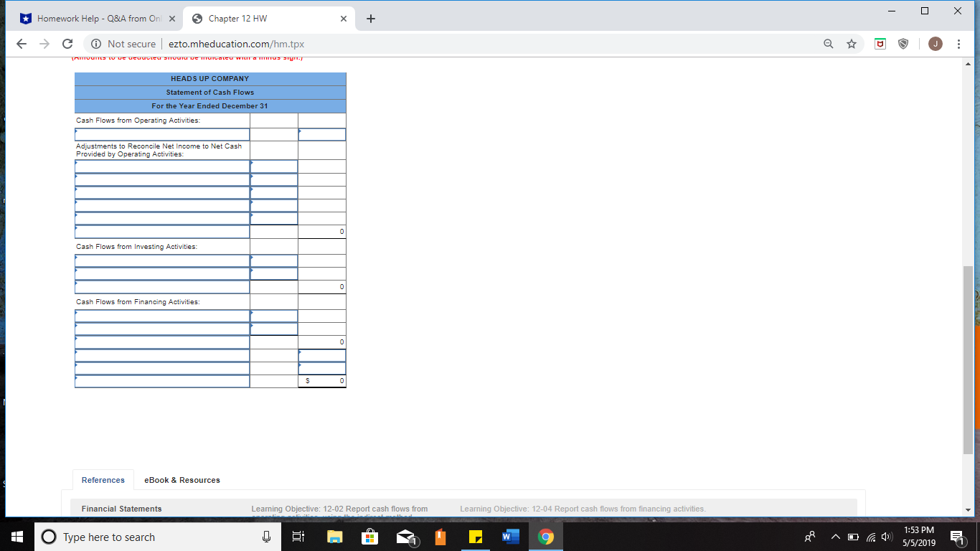Close the Chapter 12 HW tab

tap(343, 19)
